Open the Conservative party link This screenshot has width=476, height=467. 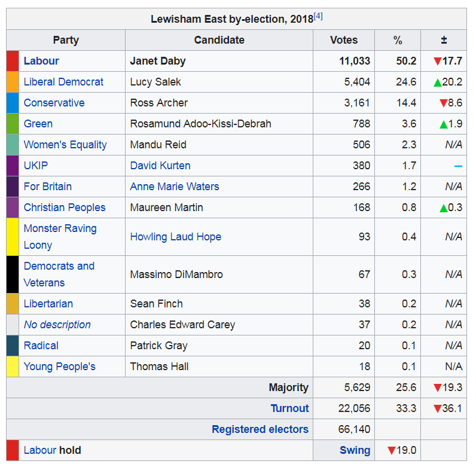pos(54,103)
